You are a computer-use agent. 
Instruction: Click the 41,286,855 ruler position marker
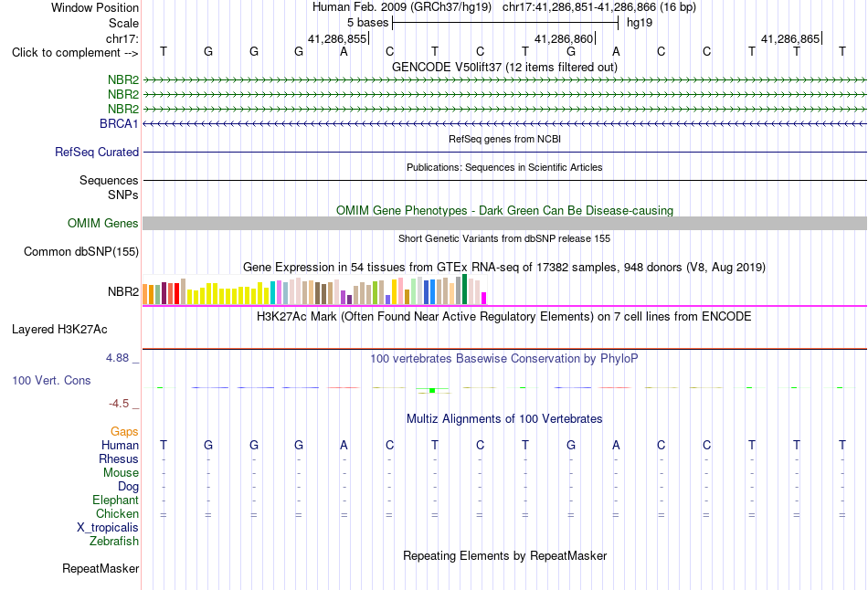coord(339,38)
